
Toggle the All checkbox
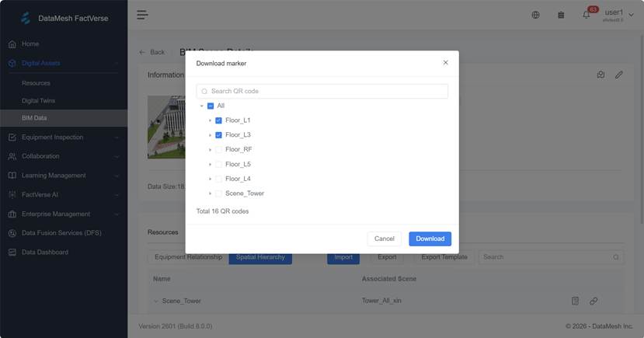[x=211, y=106]
